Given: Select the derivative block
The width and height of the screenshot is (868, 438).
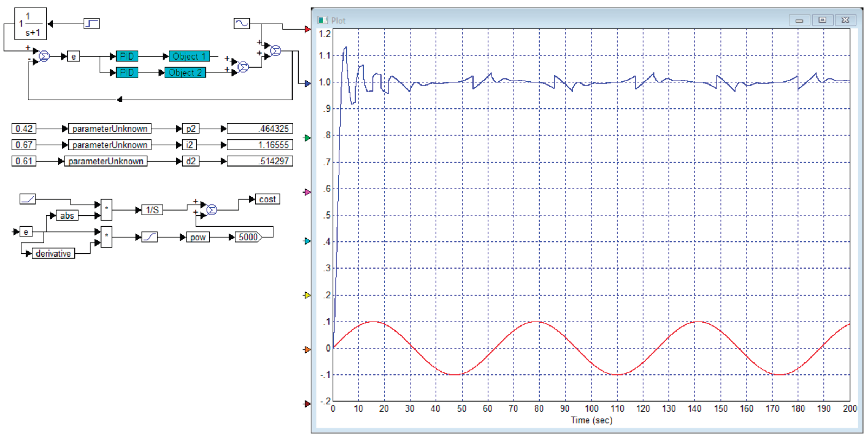Looking at the screenshot, I should click(53, 253).
